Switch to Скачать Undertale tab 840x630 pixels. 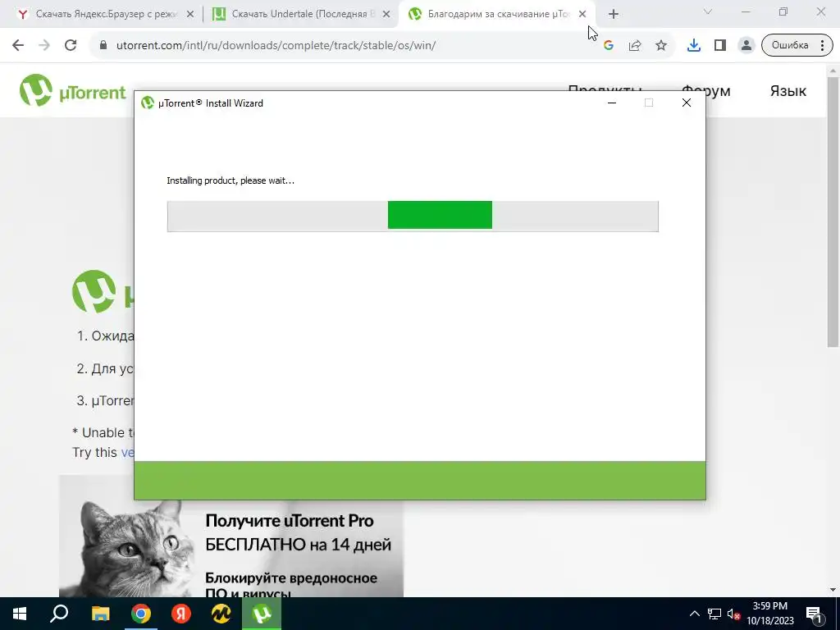pyautogui.click(x=304, y=15)
